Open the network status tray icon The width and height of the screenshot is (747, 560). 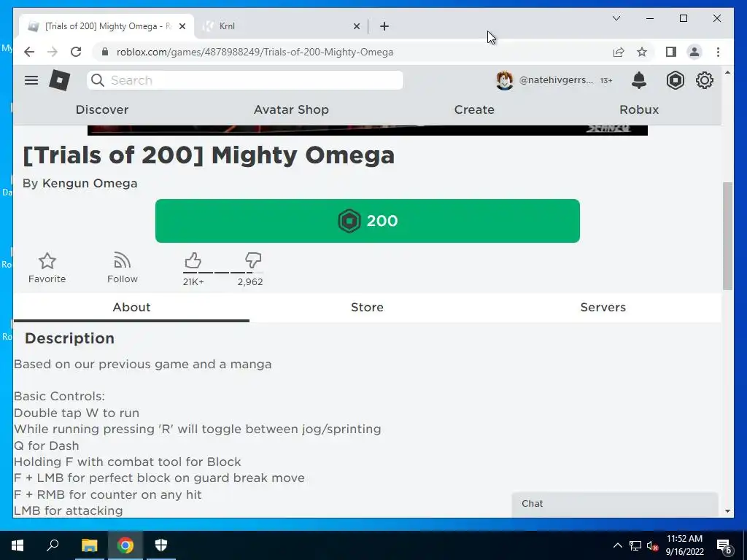click(x=635, y=545)
